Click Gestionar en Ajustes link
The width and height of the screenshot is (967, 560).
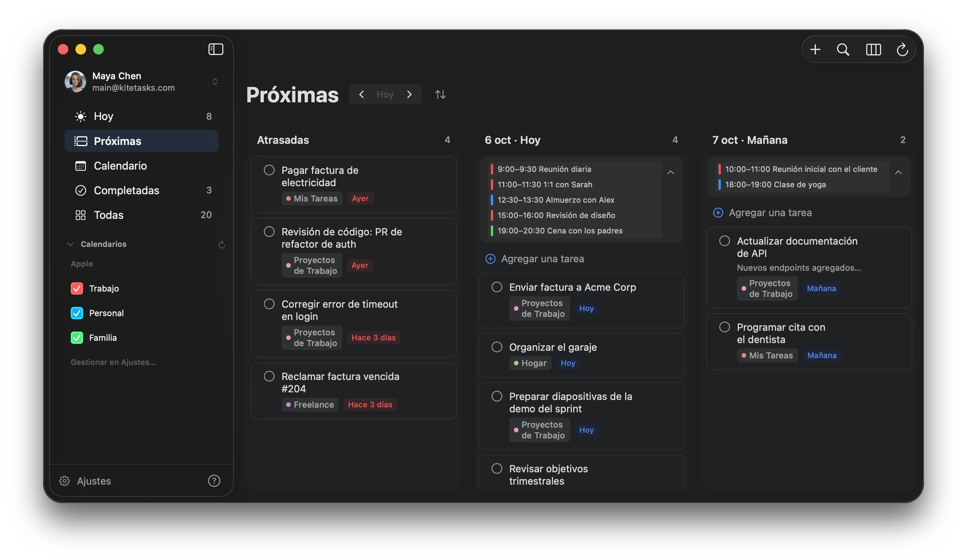[x=113, y=362]
